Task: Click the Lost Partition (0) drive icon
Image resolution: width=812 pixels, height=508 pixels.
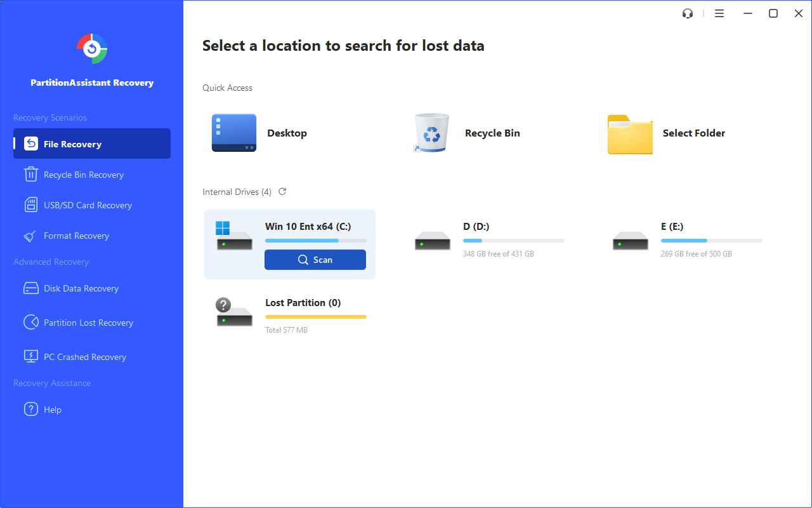Action: point(234,312)
